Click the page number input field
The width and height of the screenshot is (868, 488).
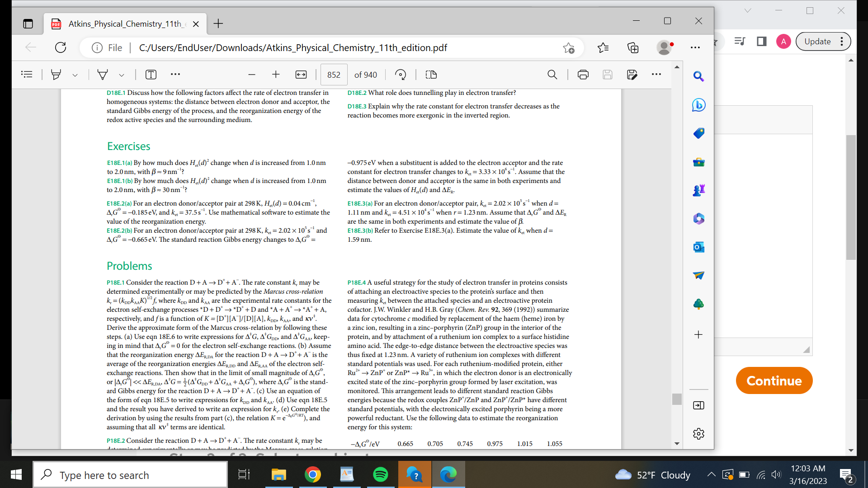click(331, 75)
